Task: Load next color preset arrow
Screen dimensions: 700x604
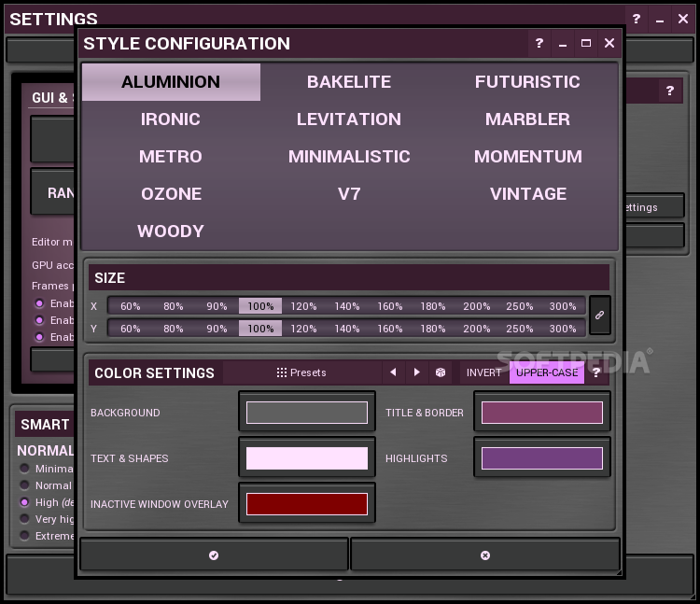Action: pos(417,372)
